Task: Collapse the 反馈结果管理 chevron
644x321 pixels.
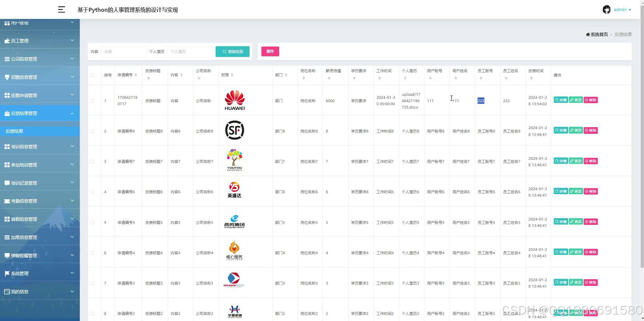Action: coord(72,113)
